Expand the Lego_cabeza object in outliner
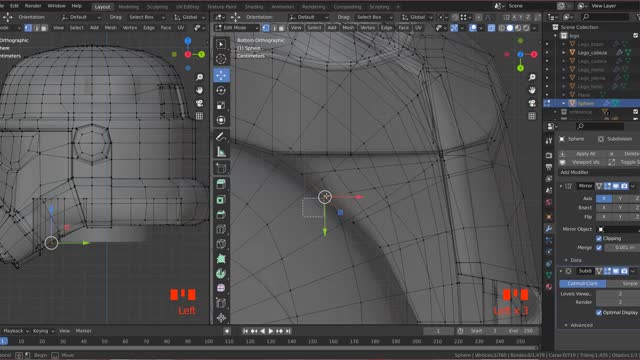Viewport: 640px width, 360px height. point(564,53)
